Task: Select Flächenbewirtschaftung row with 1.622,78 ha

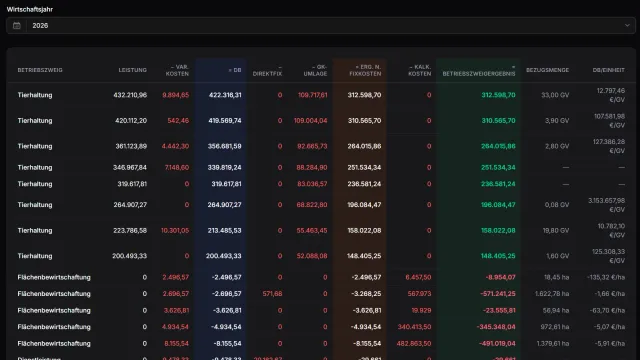Action: 321,294
